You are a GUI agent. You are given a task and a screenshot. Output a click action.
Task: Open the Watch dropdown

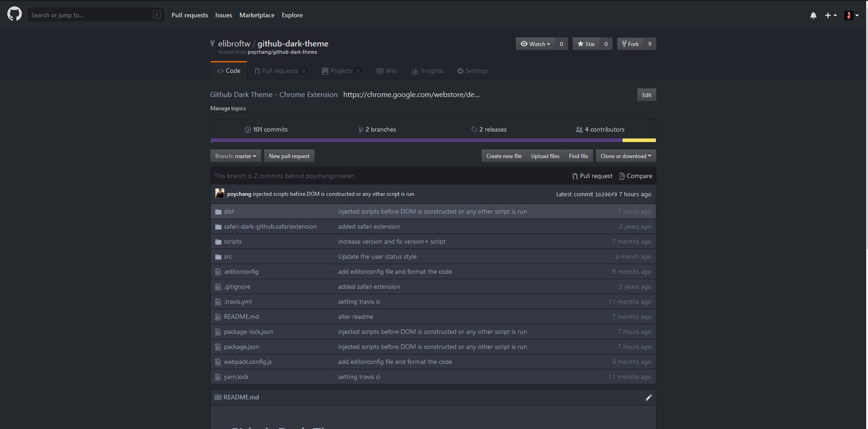pyautogui.click(x=535, y=44)
